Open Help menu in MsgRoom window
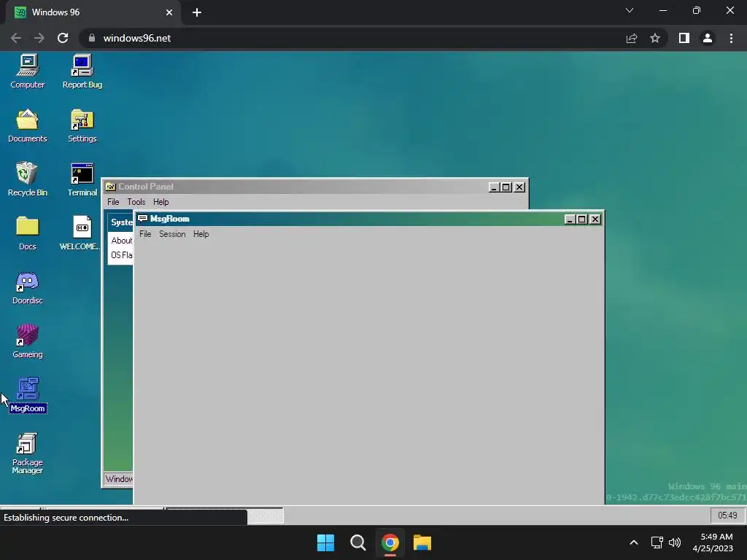The width and height of the screenshot is (747, 560). pos(201,234)
